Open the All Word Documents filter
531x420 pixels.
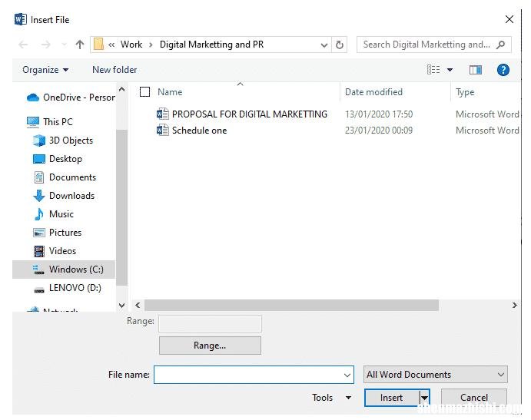coord(436,374)
